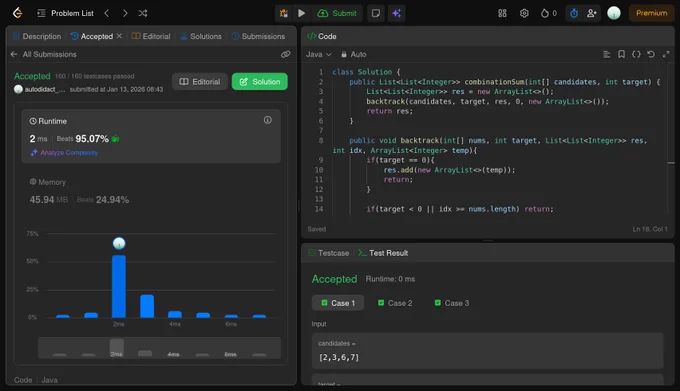Select Case 2 result
Screen dimensions: 680x391
(395, 303)
